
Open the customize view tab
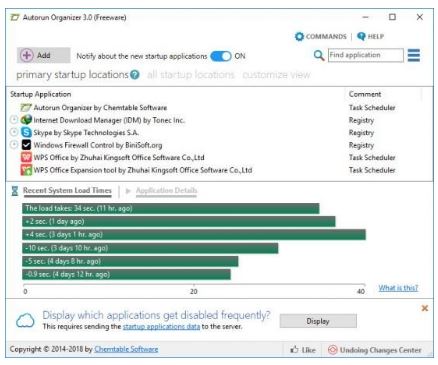pos(276,75)
